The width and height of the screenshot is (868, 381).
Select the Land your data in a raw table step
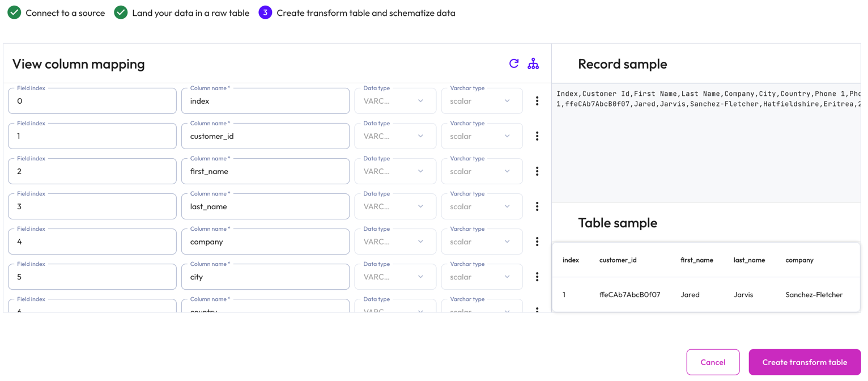[x=121, y=12]
